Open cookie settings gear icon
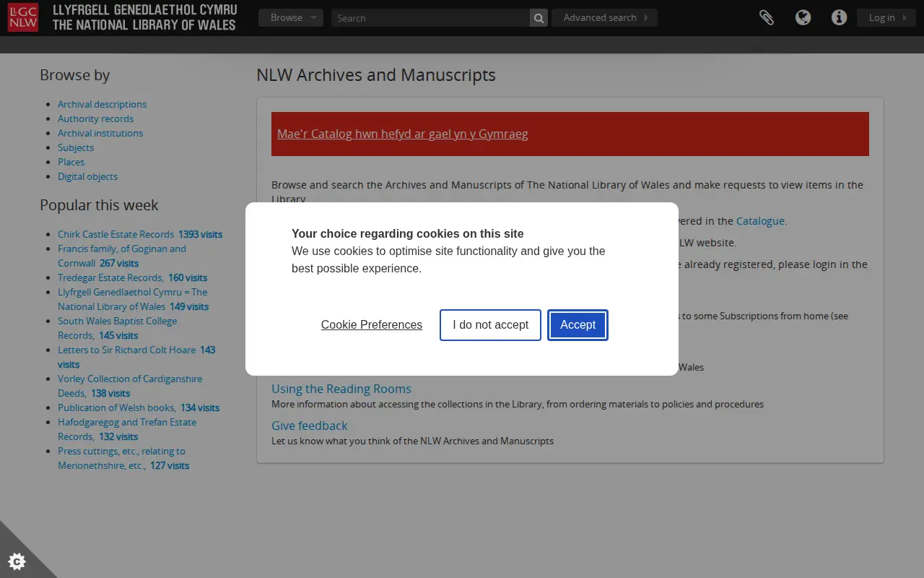This screenshot has width=924, height=578. point(17,561)
